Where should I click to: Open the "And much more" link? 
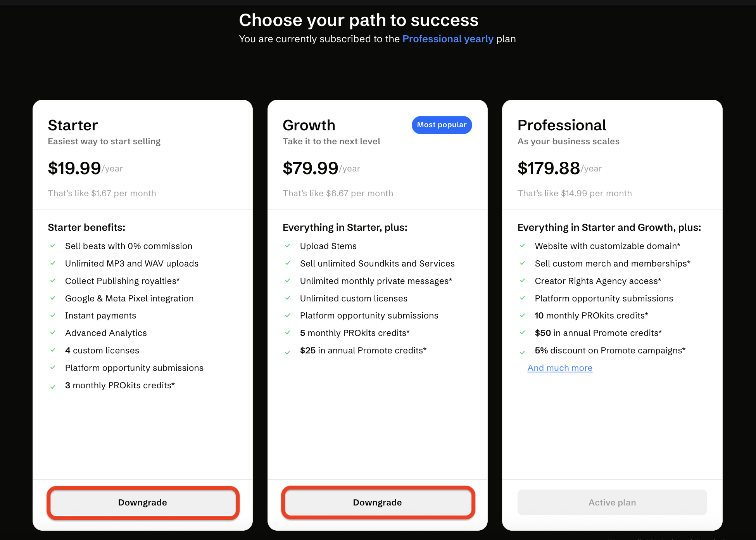(559, 368)
